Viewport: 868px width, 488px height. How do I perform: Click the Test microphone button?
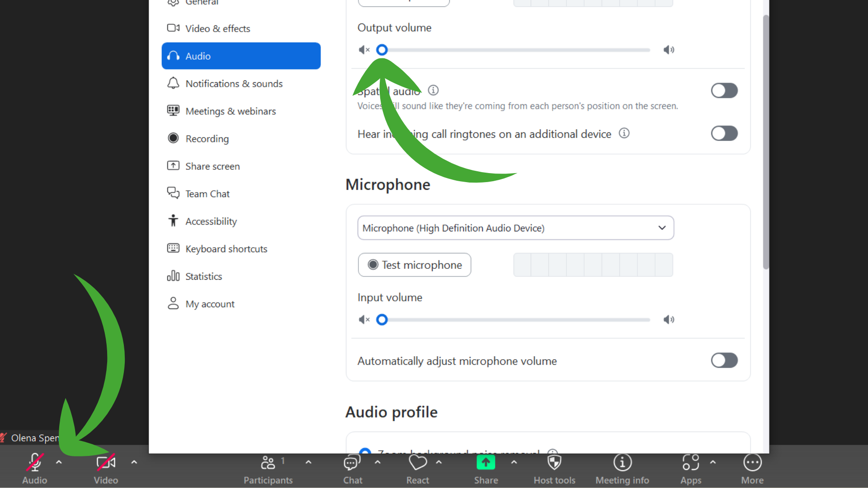point(414,265)
